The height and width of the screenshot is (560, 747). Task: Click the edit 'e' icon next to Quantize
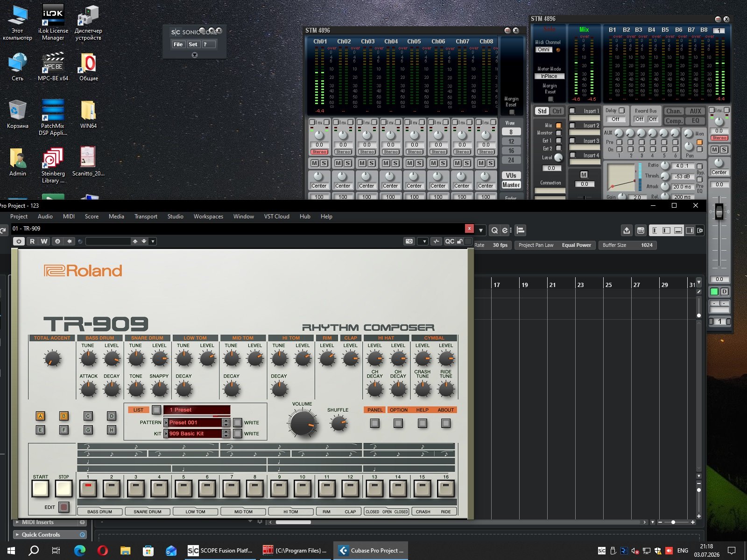[x=506, y=230]
